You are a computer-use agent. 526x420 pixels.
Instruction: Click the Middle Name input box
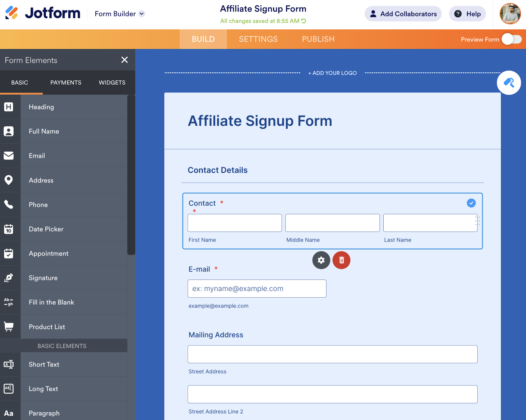tap(332, 223)
